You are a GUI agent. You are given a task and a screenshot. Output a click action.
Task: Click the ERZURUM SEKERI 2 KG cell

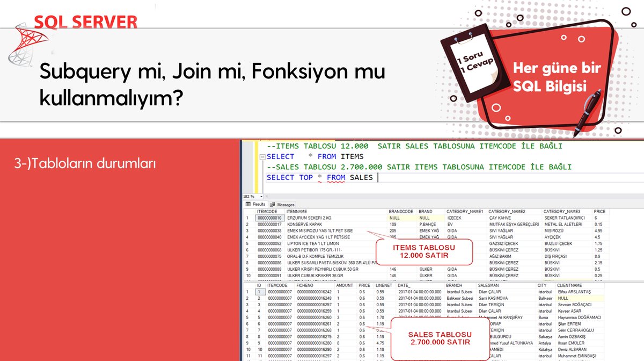point(308,219)
